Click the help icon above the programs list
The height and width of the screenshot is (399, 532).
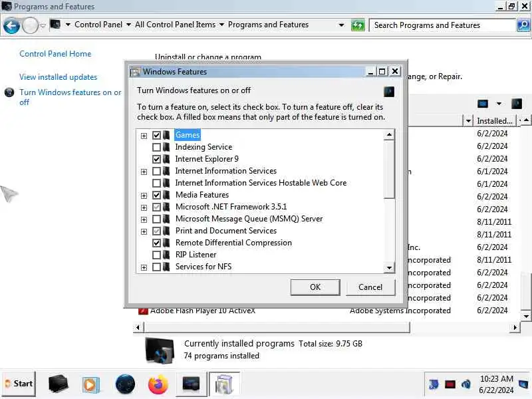[517, 104]
